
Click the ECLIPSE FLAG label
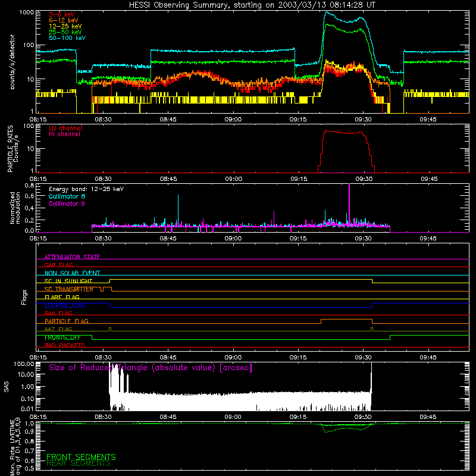(65, 305)
